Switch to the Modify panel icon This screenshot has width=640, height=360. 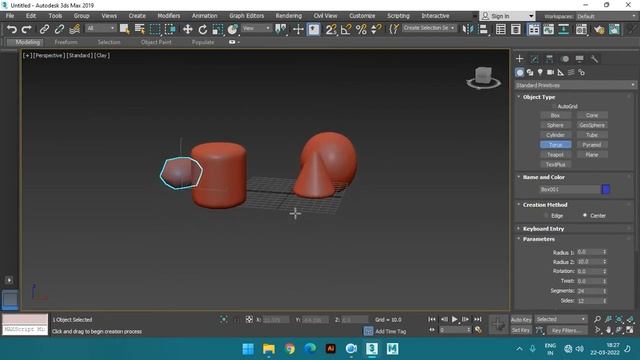534,59
